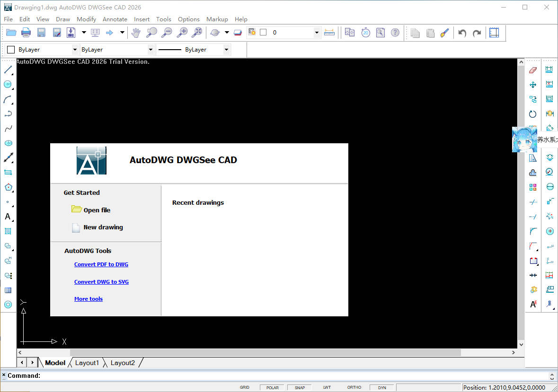Expand dropdown arrow next to 3D Orbit
Screen dimensions: 558x392
tap(227, 32)
